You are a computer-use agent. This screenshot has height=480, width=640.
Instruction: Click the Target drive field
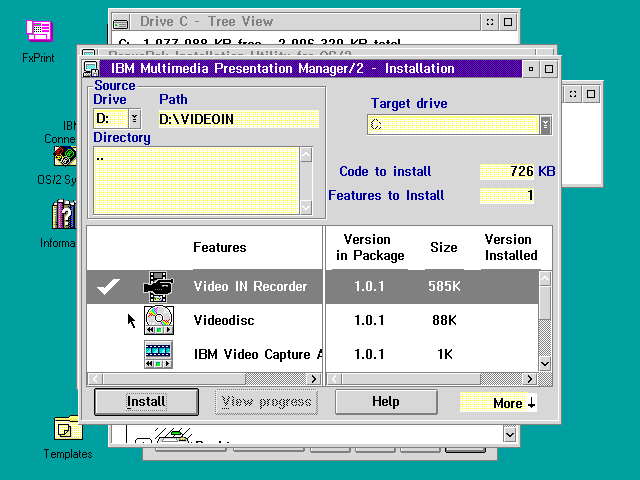click(x=453, y=125)
